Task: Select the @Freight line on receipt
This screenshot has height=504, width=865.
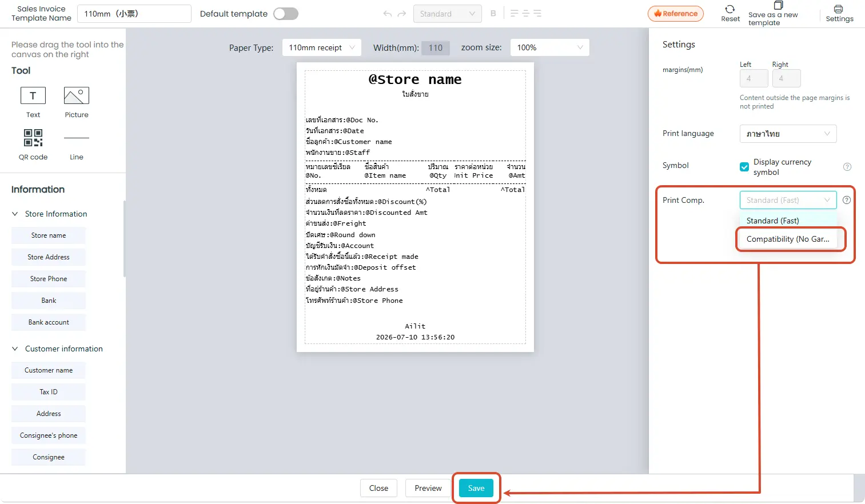Action: [x=336, y=223]
